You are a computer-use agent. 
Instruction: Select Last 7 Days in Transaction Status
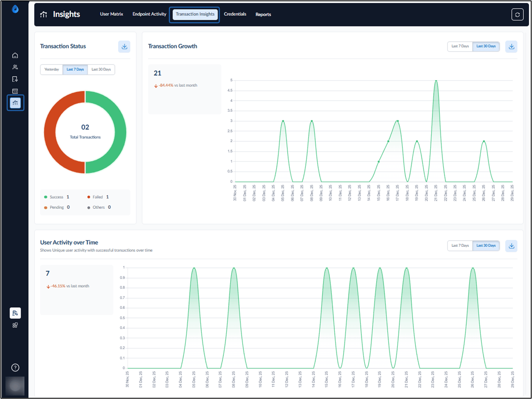pyautogui.click(x=75, y=69)
